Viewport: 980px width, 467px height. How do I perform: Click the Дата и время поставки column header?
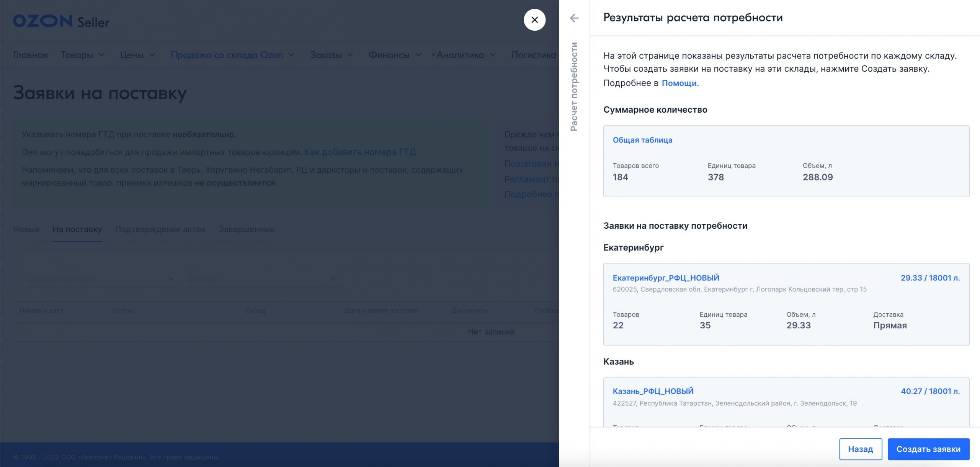coord(382,310)
